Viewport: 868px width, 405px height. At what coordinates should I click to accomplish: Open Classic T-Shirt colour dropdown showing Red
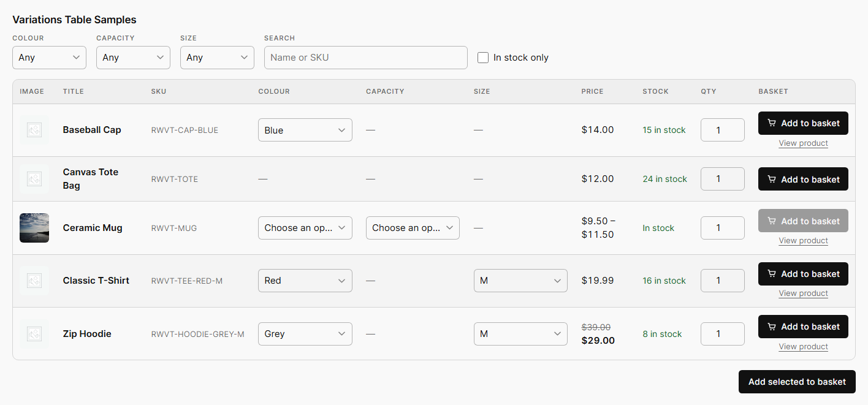coord(305,281)
